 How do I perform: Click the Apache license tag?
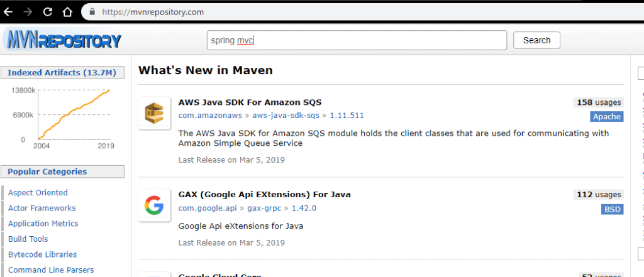click(x=606, y=116)
